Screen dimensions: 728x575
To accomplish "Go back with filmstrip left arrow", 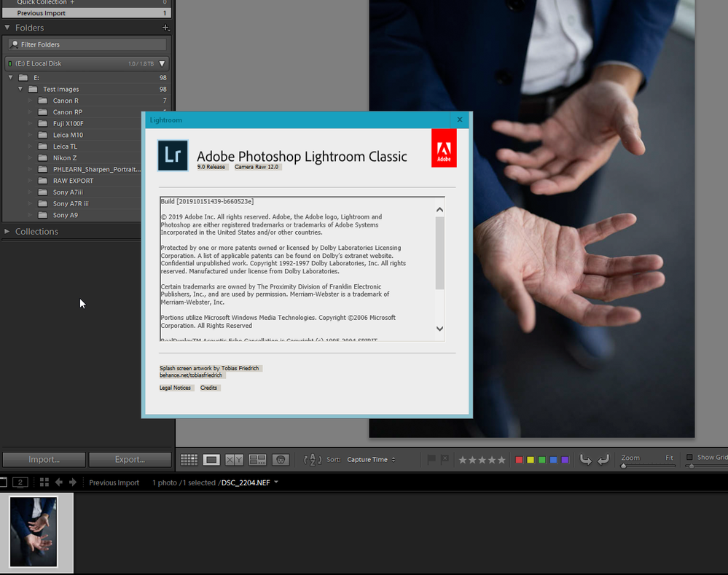I will 59,482.
